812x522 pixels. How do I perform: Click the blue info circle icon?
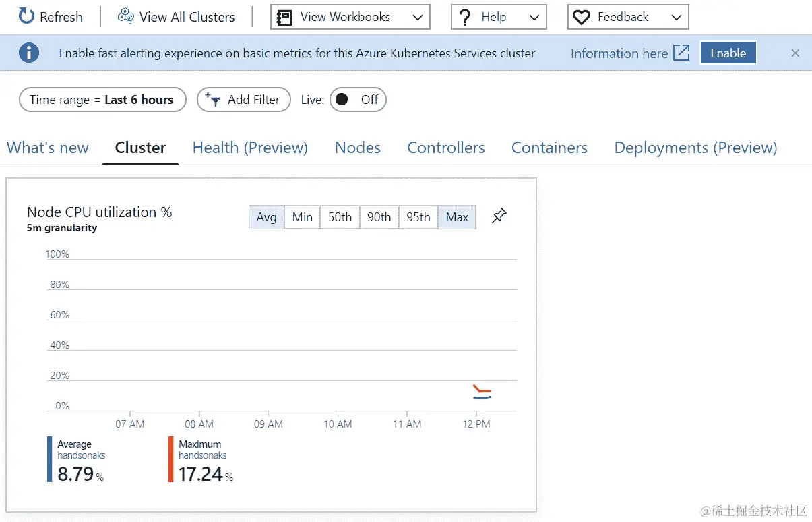29,53
